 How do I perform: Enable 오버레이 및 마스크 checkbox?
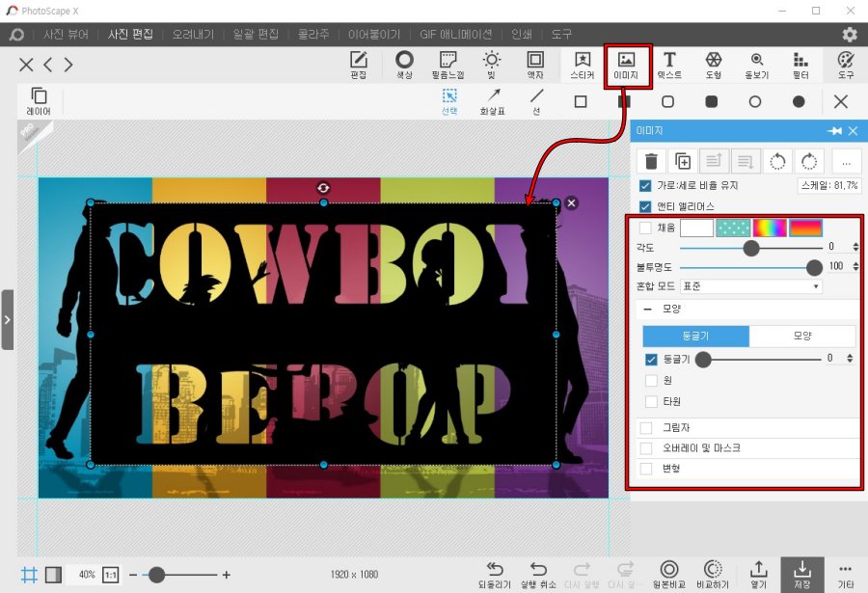pos(645,448)
